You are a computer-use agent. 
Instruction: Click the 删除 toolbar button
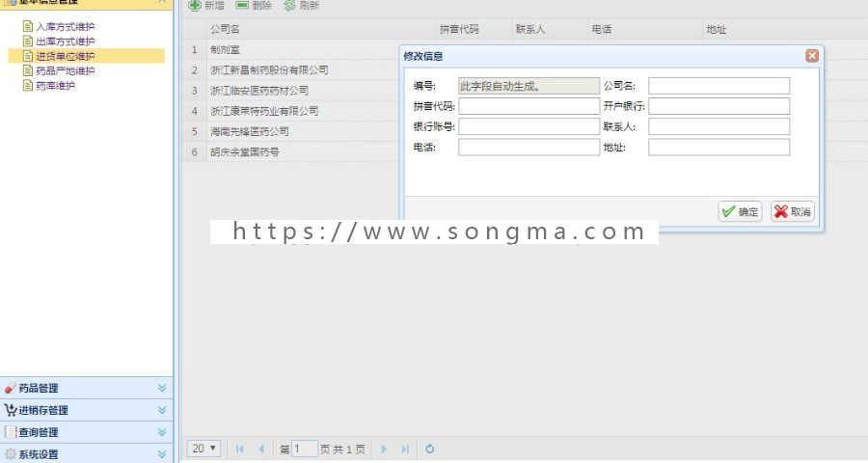pyautogui.click(x=254, y=6)
